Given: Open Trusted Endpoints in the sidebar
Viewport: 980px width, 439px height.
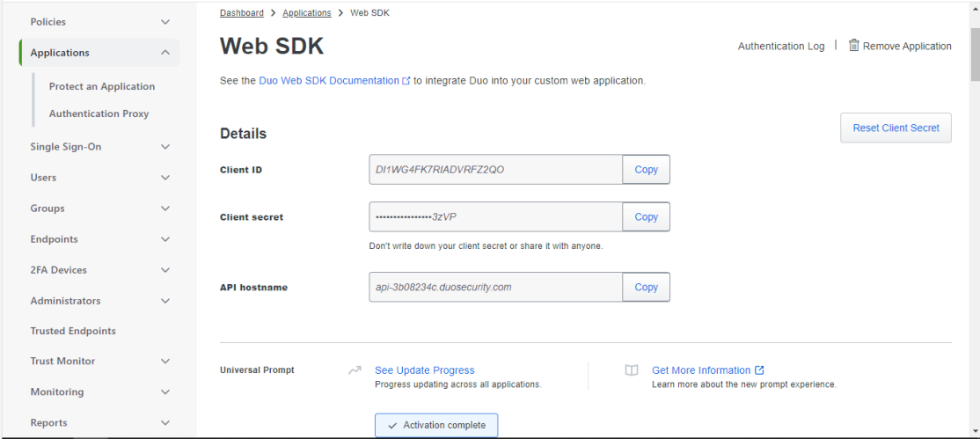Looking at the screenshot, I should click(73, 331).
